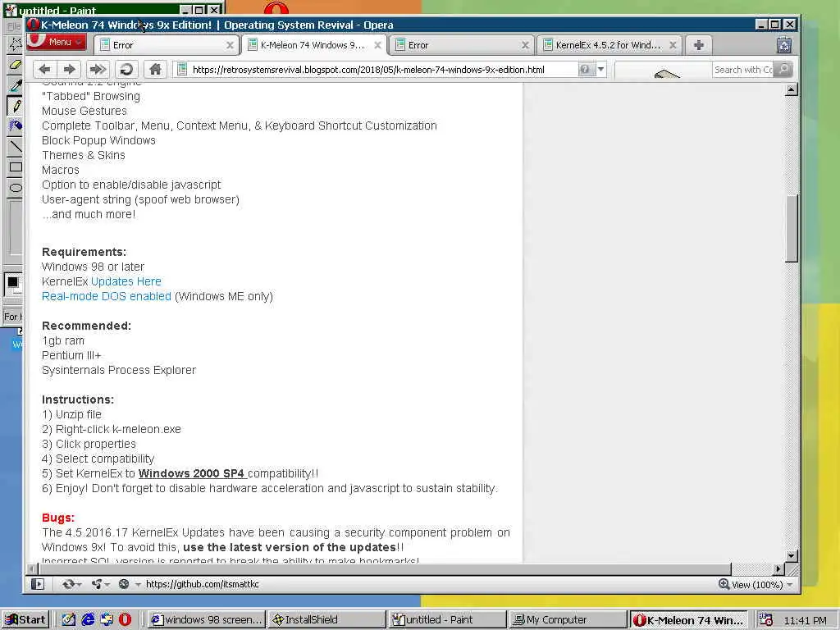Click the 11:41 PM system clock
The width and height of the screenshot is (840, 630).
tap(805, 620)
